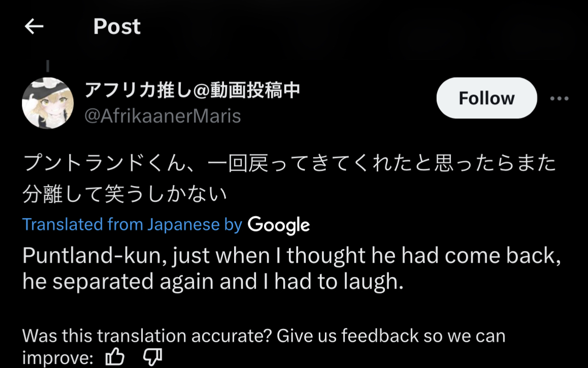This screenshot has height=368, width=588.
Task: Open profile via アフリカ推し display name
Action: 192,90
